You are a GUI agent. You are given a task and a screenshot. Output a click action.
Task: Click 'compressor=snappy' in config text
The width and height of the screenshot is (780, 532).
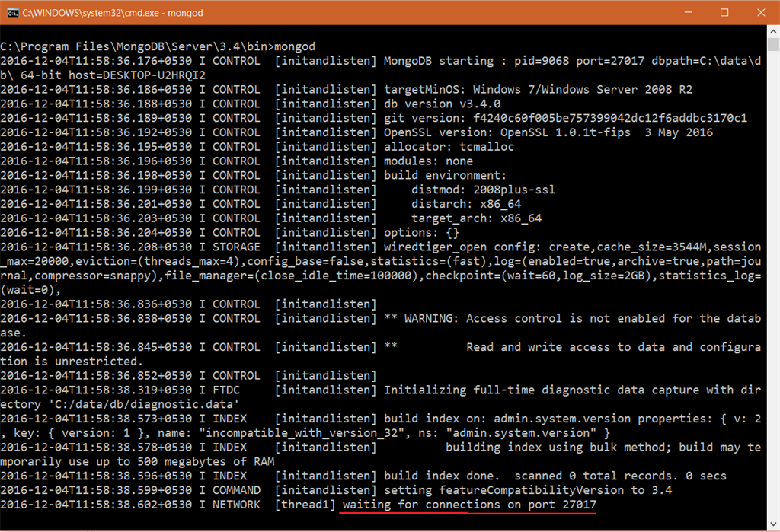[92, 276]
